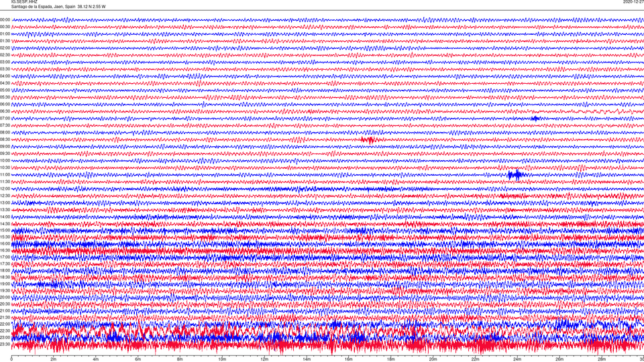Select the 18:00 trace time label

click(x=5, y=270)
